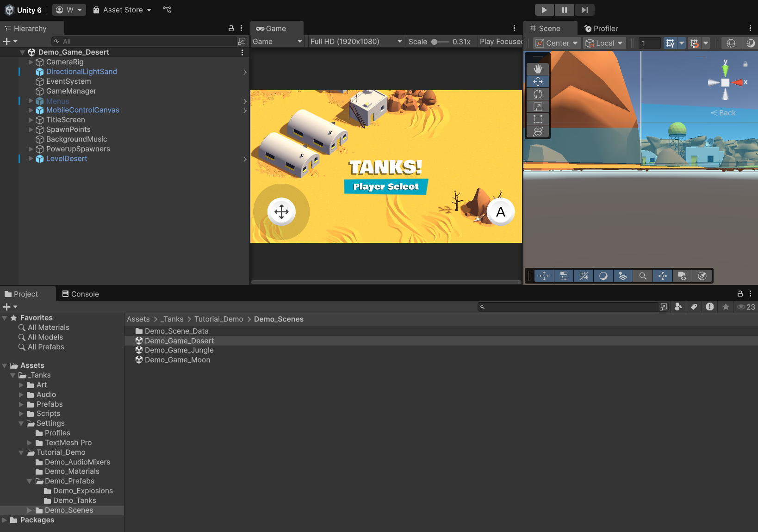Expand the CameraRig object in Hierarchy

pyautogui.click(x=31, y=62)
